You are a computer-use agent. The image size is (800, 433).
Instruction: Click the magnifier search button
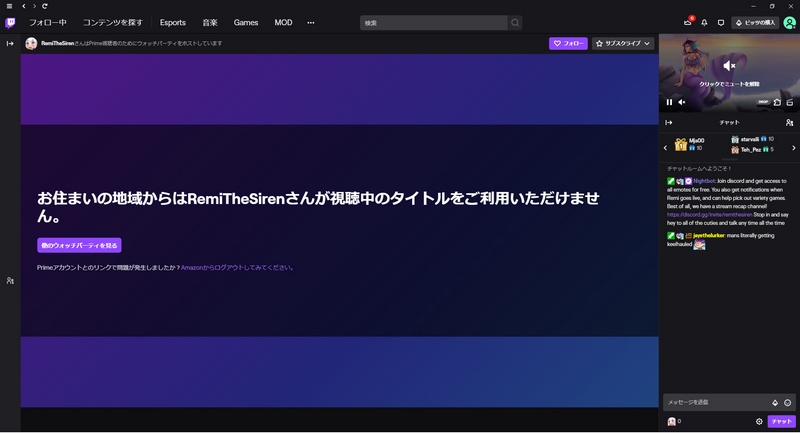tap(515, 23)
